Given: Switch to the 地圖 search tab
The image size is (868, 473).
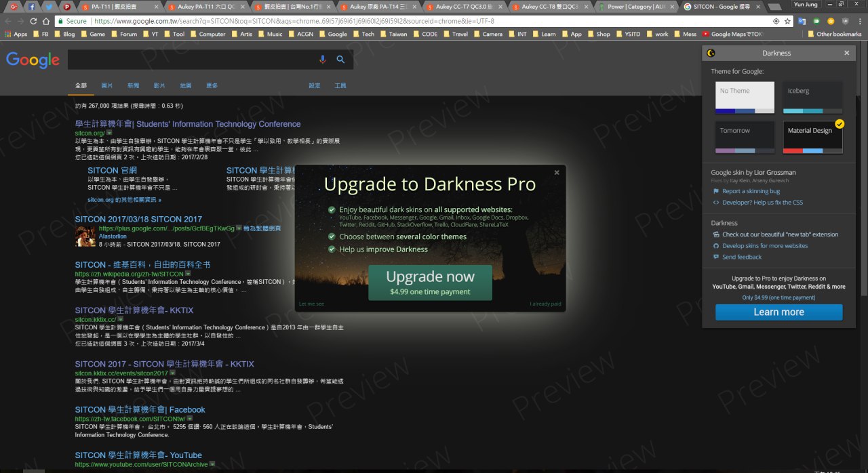Looking at the screenshot, I should coord(186,86).
